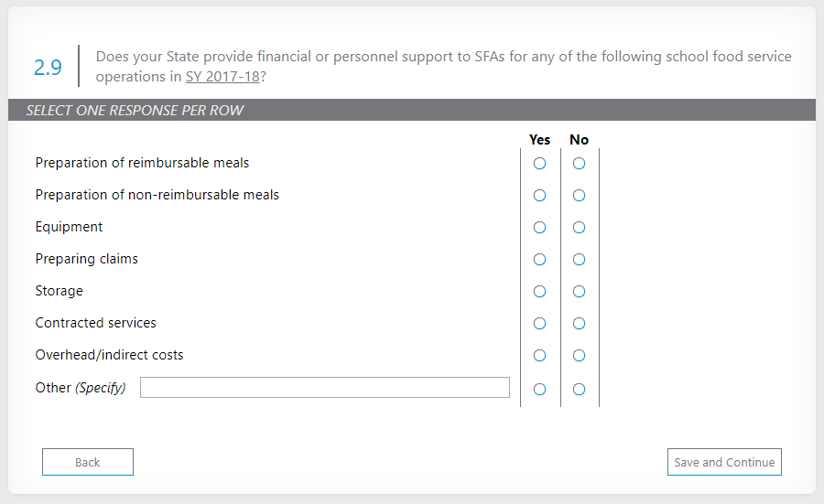Select Yes for Preparation of reimbursable meals

pyautogui.click(x=539, y=164)
